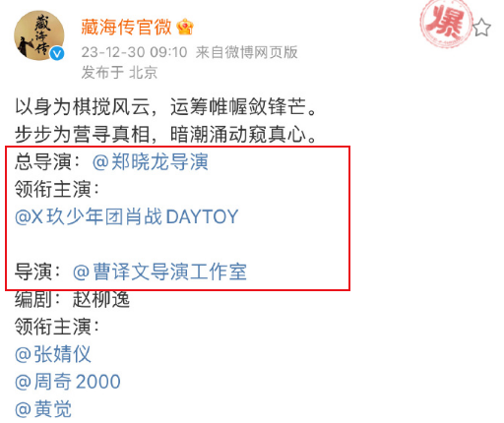The width and height of the screenshot is (504, 423).
Task: Click the second line 步步为营寻真相
Action: [166, 135]
